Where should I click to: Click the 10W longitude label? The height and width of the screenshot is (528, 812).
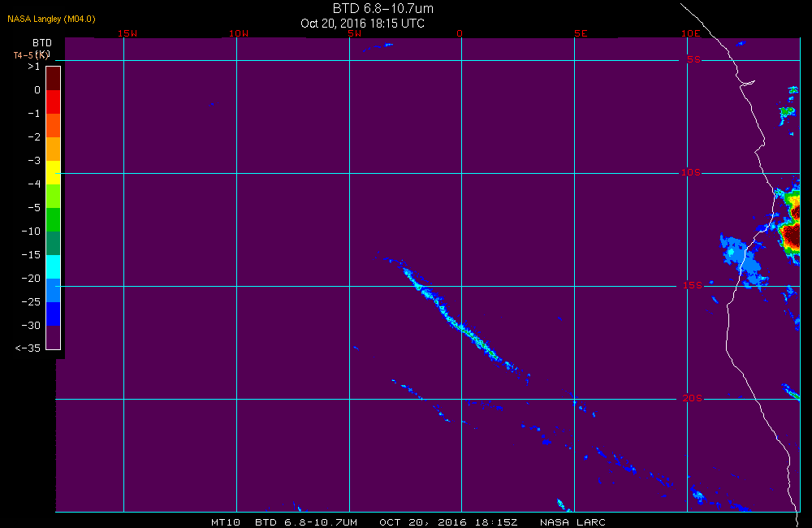[239, 33]
